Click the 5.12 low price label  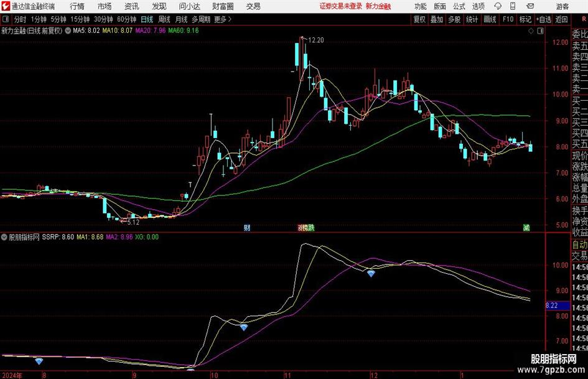click(x=133, y=222)
